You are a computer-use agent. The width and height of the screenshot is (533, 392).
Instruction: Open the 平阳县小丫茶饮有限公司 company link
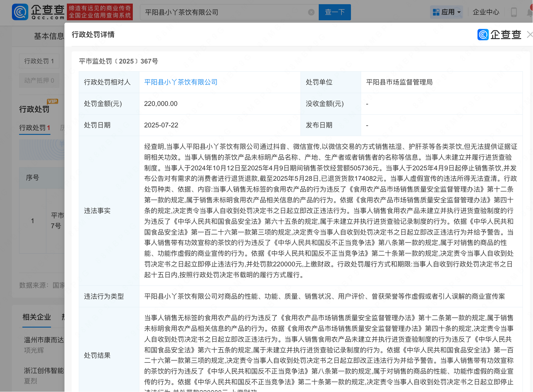[x=181, y=82]
